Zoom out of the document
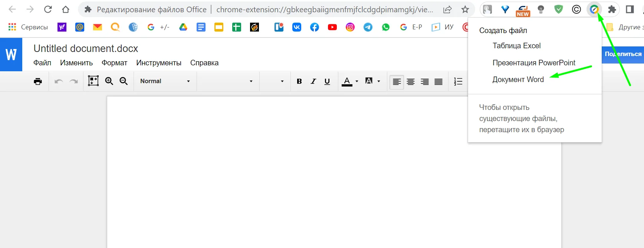Viewport: 644px width, 248px height. click(x=124, y=81)
